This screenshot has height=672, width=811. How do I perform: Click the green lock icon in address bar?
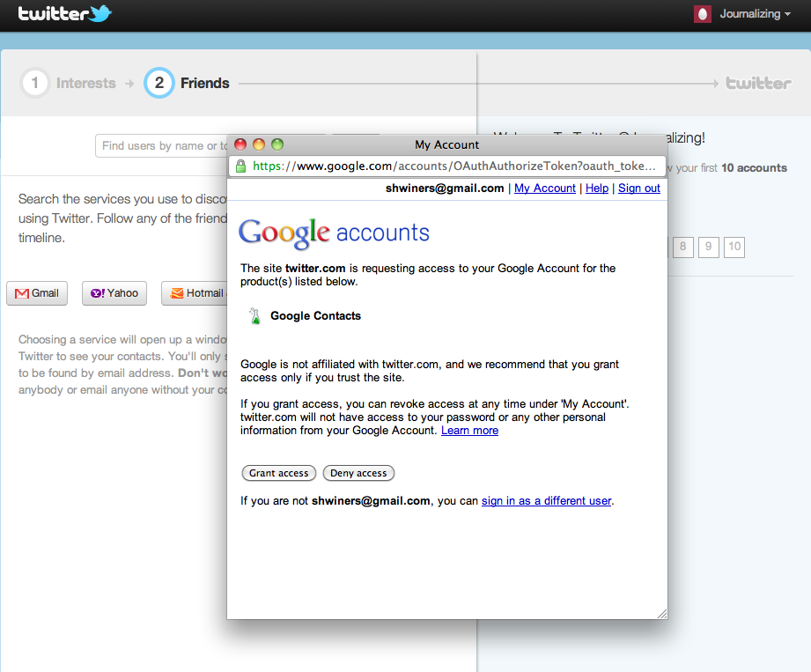click(x=240, y=166)
